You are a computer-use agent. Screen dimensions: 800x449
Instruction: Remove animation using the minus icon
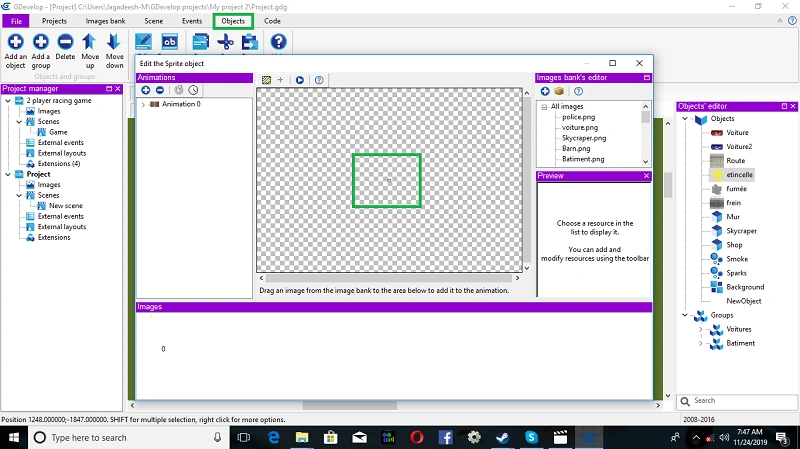[160, 90]
